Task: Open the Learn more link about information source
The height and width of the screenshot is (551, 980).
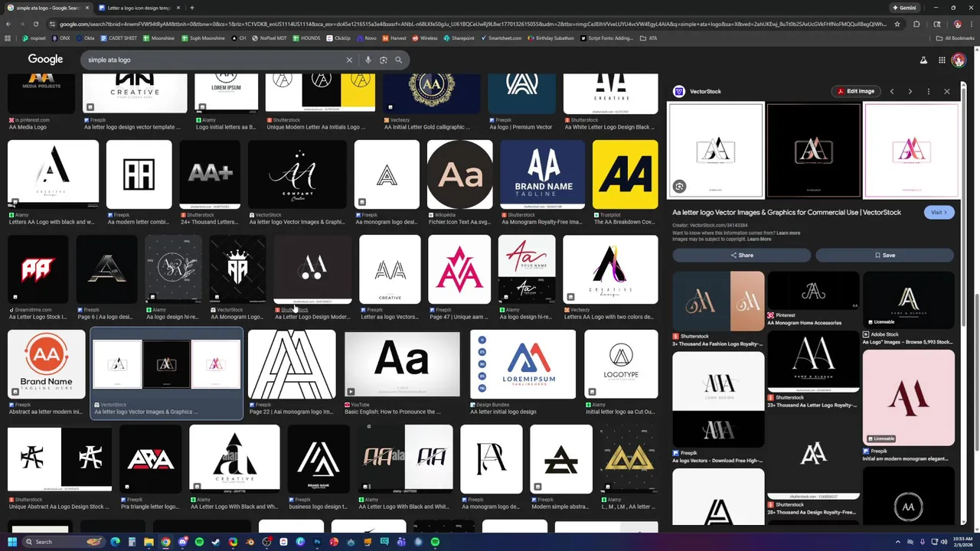Action: [788, 233]
